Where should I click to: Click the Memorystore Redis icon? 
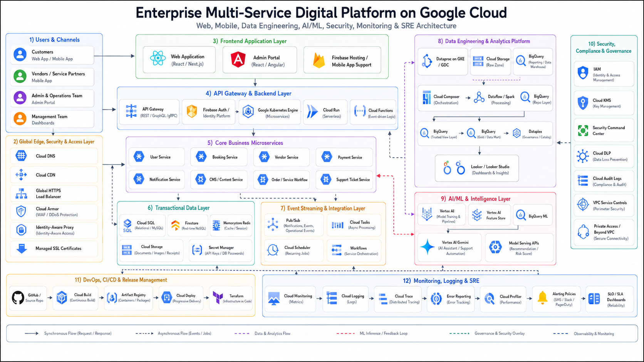click(216, 225)
